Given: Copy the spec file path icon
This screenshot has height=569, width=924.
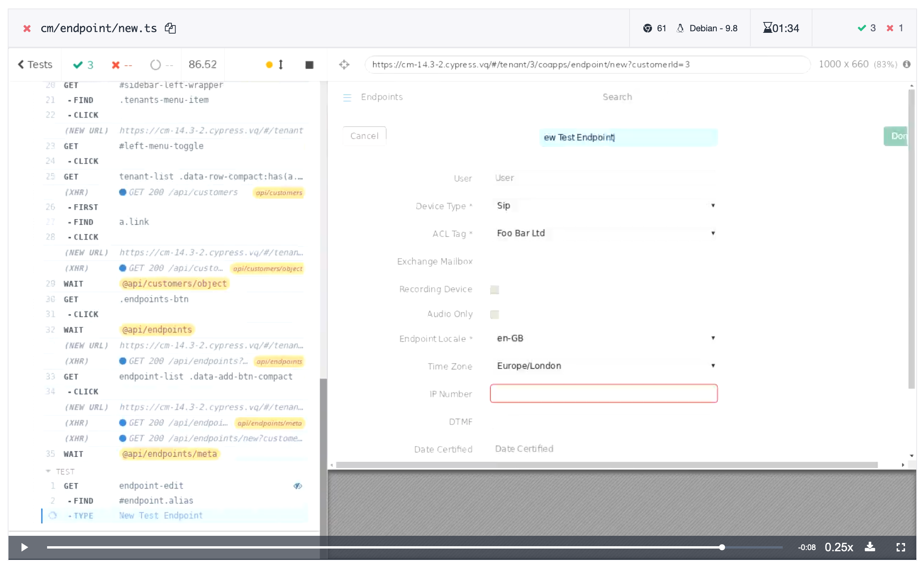Looking at the screenshot, I should click(170, 28).
